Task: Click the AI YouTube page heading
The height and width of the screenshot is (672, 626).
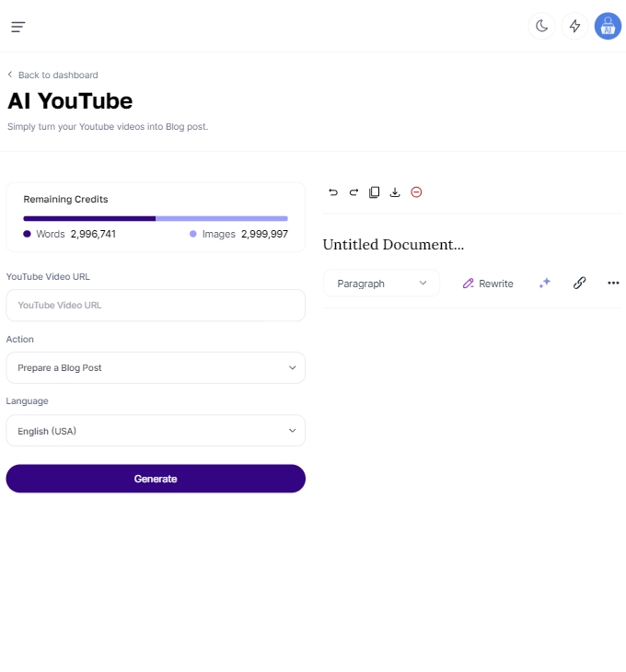Action: (x=70, y=101)
